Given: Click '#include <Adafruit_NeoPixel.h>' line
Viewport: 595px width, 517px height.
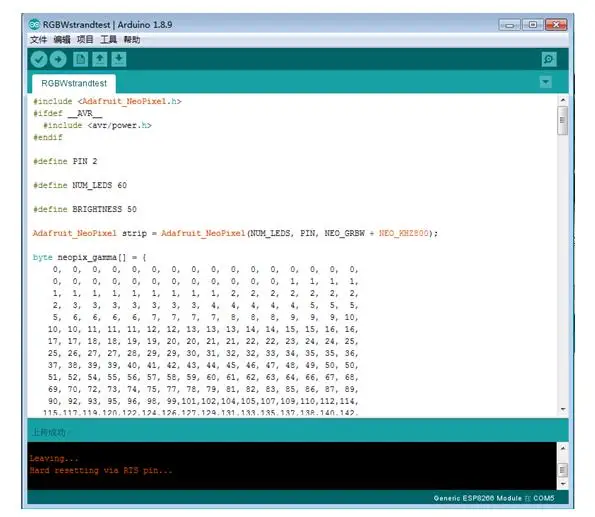Looking at the screenshot, I should point(107,101).
